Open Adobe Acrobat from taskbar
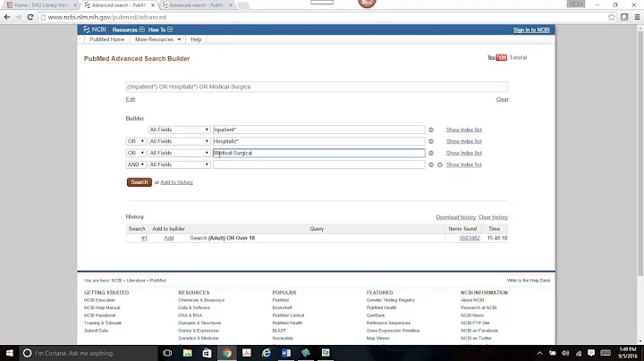Image resolution: width=644 pixels, height=361 pixels. click(x=247, y=353)
